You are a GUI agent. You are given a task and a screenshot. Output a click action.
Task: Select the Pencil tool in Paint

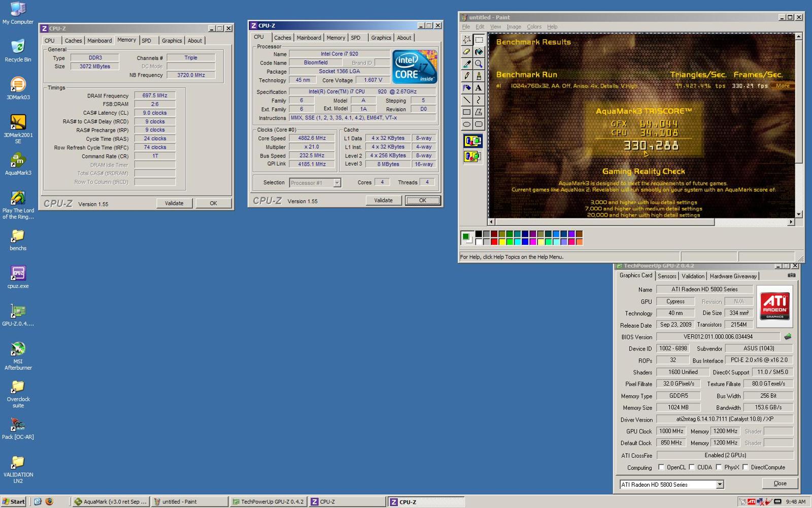pyautogui.click(x=466, y=76)
